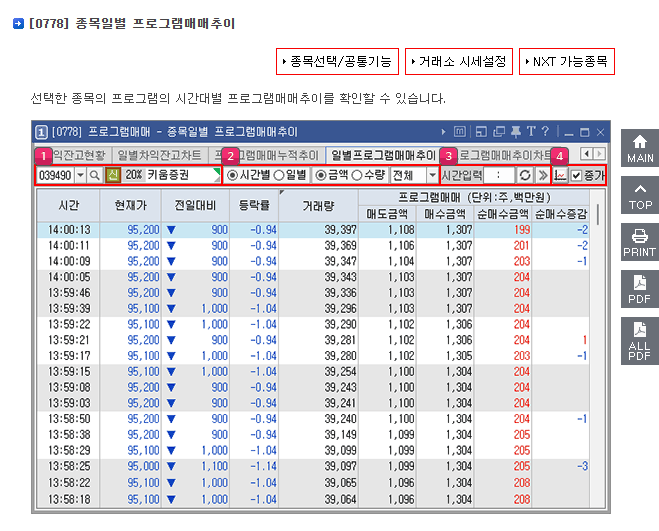Click the double chevron next icon

pos(543,175)
